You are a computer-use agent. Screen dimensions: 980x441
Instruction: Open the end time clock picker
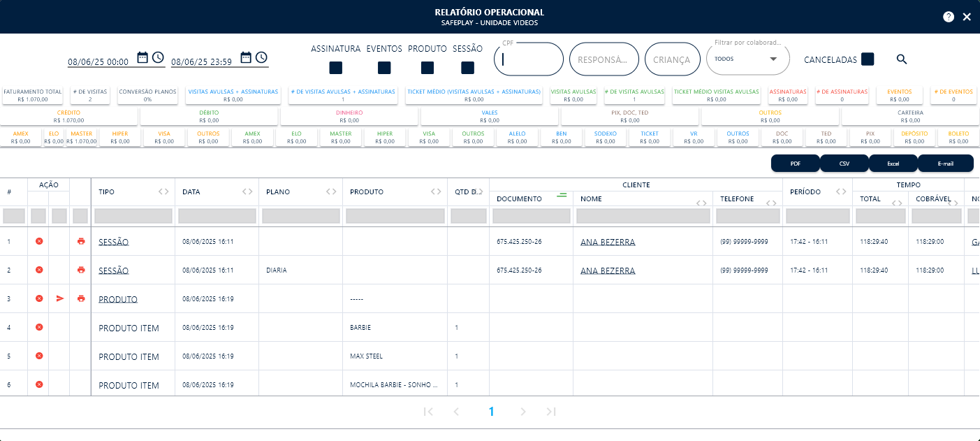[261, 57]
